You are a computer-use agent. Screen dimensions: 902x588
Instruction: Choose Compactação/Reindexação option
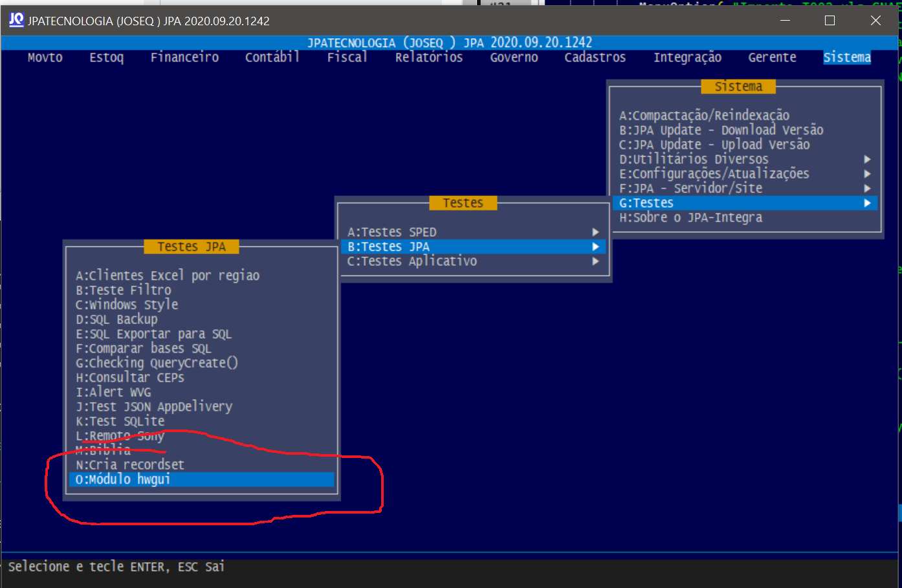(704, 116)
